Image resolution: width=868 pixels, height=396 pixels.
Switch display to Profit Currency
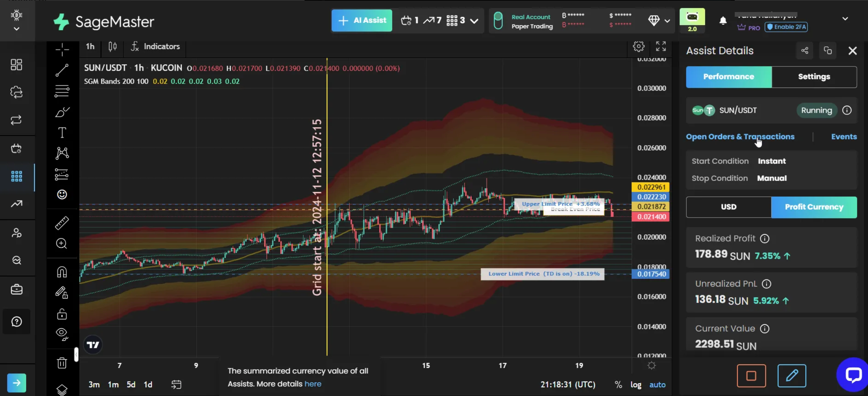[814, 207]
